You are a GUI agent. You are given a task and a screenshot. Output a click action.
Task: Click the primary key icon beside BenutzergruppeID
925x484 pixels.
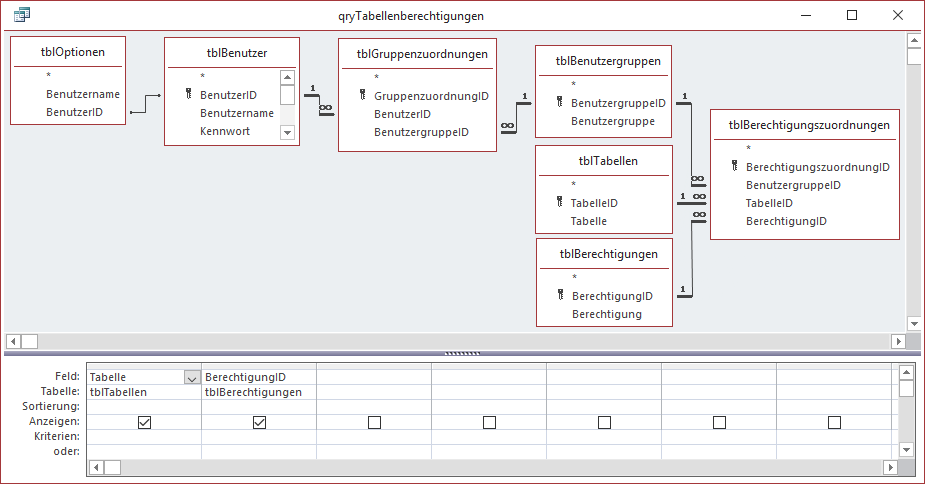(559, 102)
